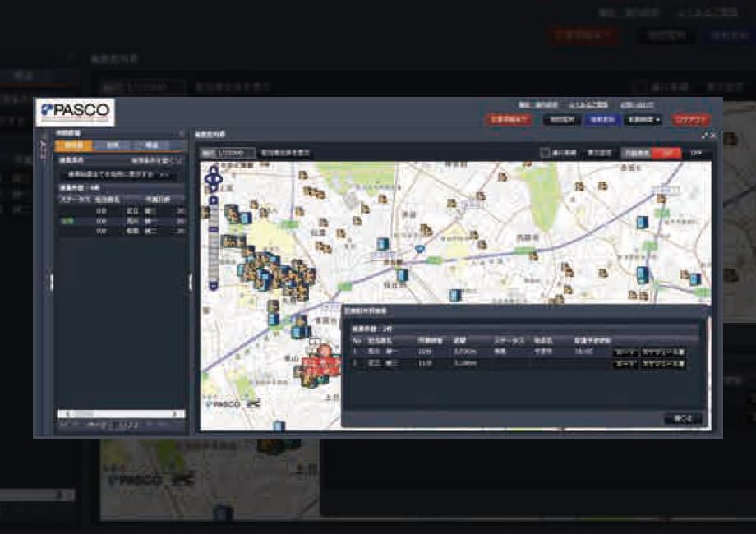
Task: Click the left panel horizontal scrollbar
Action: 121,414
